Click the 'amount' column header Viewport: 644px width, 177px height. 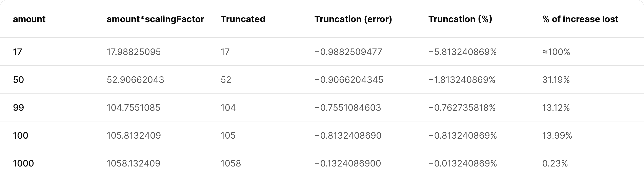(29, 19)
